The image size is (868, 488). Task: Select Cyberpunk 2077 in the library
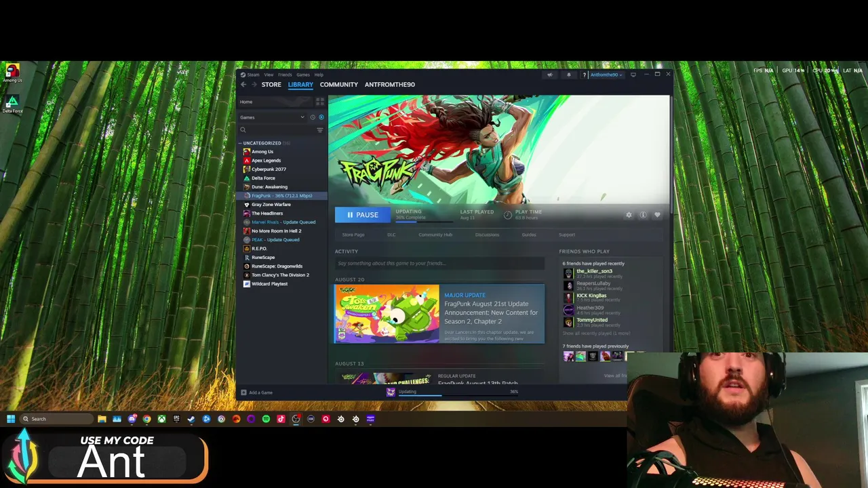tap(269, 169)
